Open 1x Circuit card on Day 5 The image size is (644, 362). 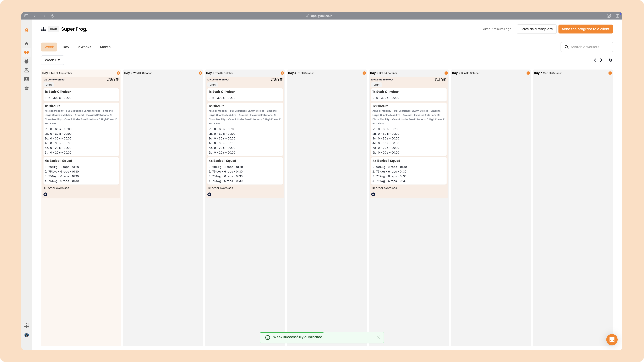pyautogui.click(x=409, y=129)
